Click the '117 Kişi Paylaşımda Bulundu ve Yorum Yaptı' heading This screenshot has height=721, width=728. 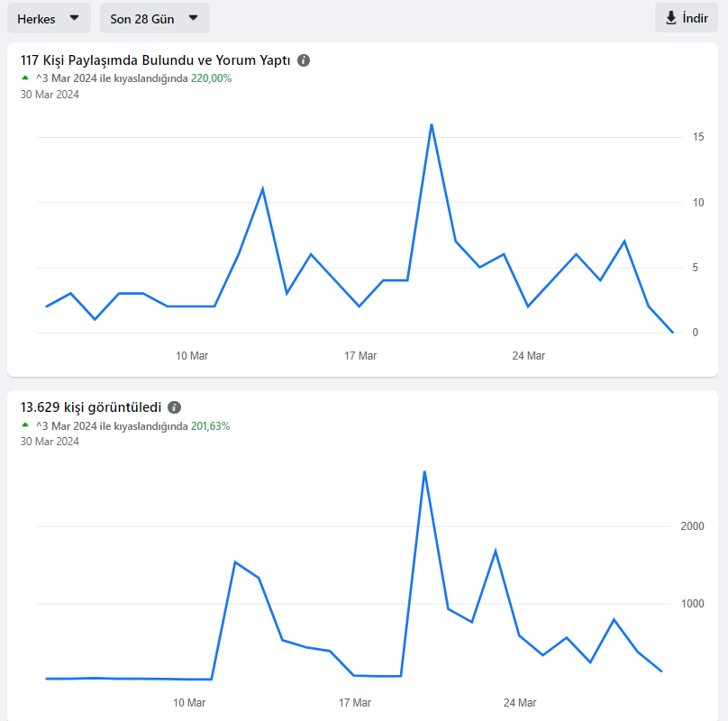[x=155, y=60]
